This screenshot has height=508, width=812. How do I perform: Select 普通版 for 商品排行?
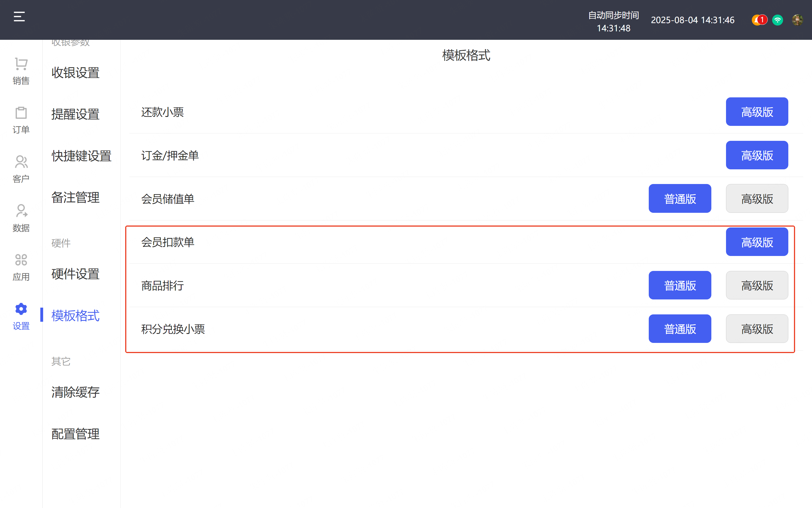click(x=680, y=285)
